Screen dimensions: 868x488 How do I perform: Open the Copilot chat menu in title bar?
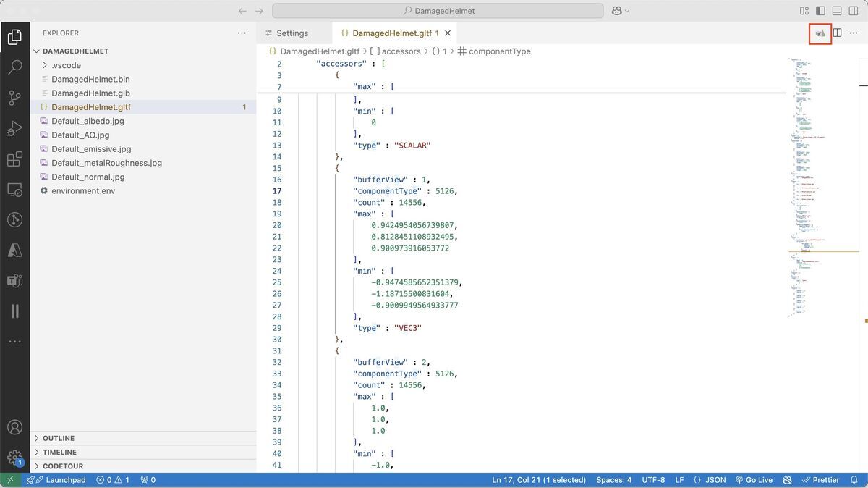click(620, 11)
